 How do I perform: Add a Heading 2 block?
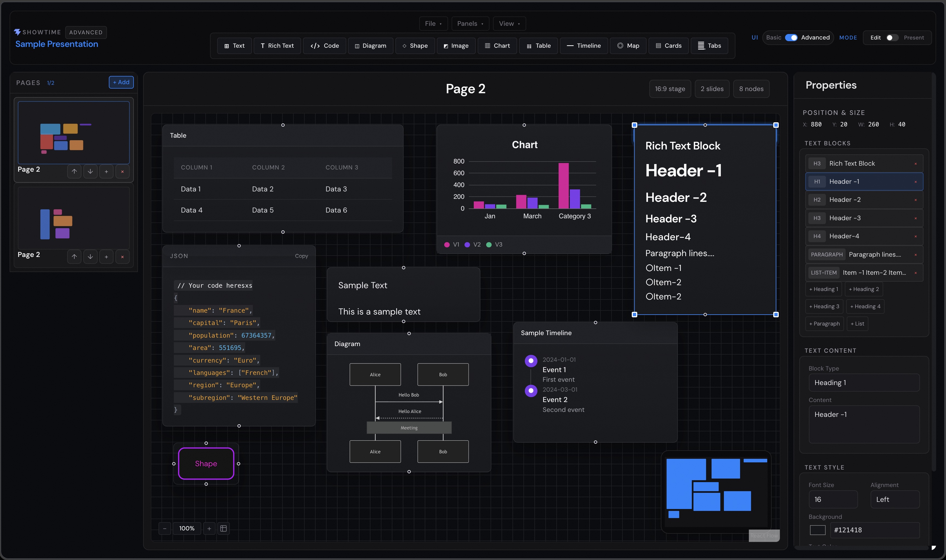coord(864,289)
